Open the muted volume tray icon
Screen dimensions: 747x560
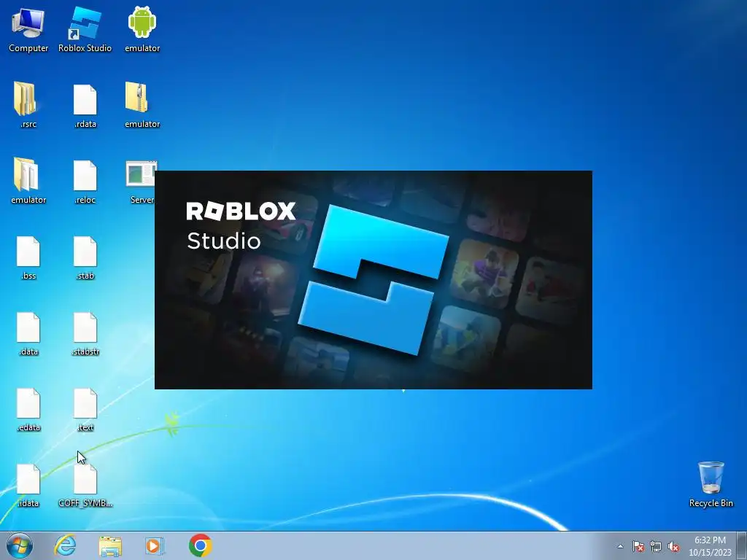(x=673, y=546)
